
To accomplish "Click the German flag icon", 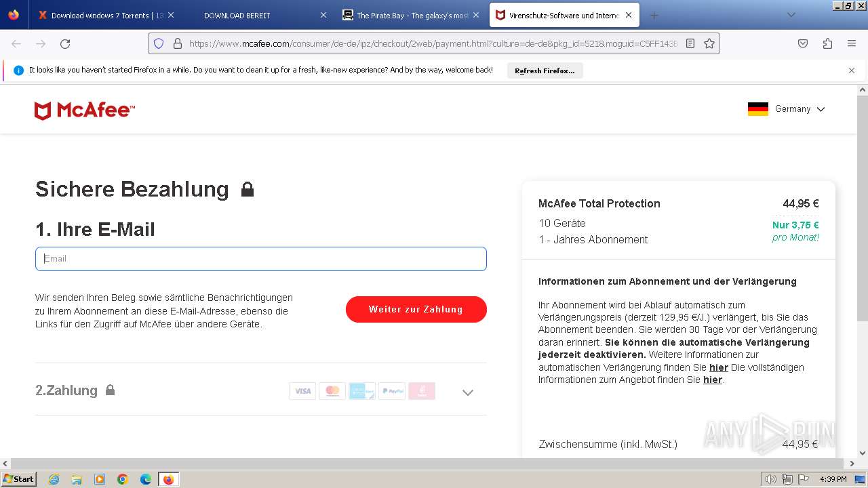I will tap(758, 109).
